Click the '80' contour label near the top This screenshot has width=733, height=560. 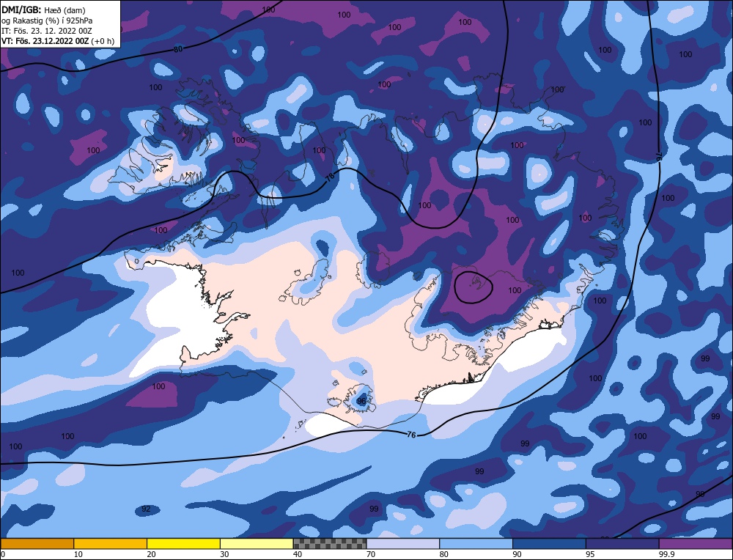coord(178,49)
